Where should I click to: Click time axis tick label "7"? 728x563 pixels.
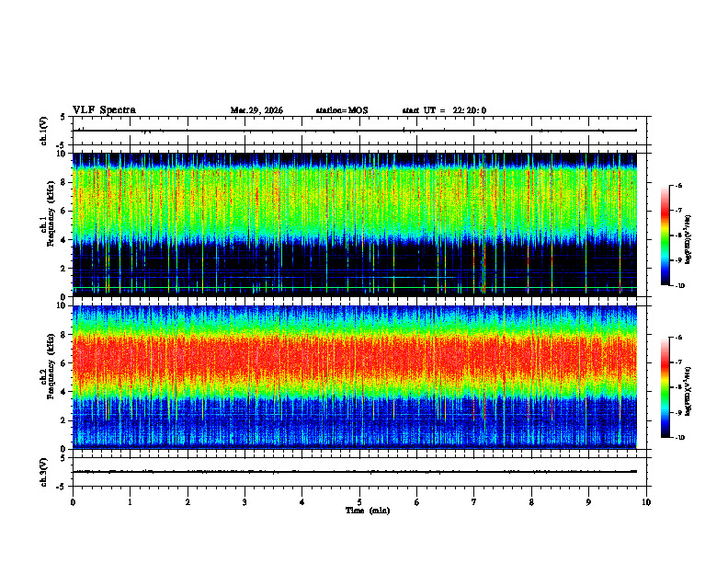[x=474, y=502]
